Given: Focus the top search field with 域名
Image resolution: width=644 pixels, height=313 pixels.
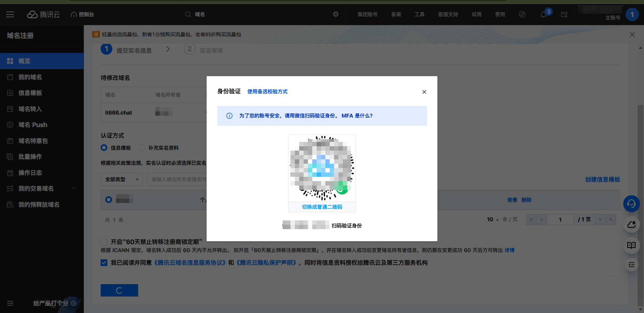Looking at the screenshot, I should point(262,14).
